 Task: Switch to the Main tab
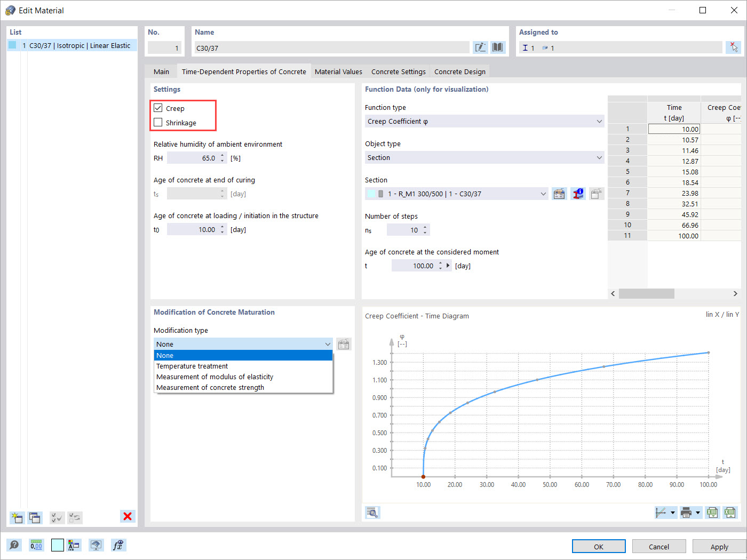(161, 71)
